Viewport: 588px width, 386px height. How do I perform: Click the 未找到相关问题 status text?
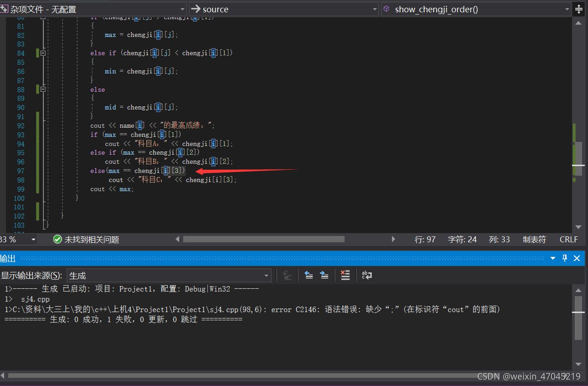[92, 240]
